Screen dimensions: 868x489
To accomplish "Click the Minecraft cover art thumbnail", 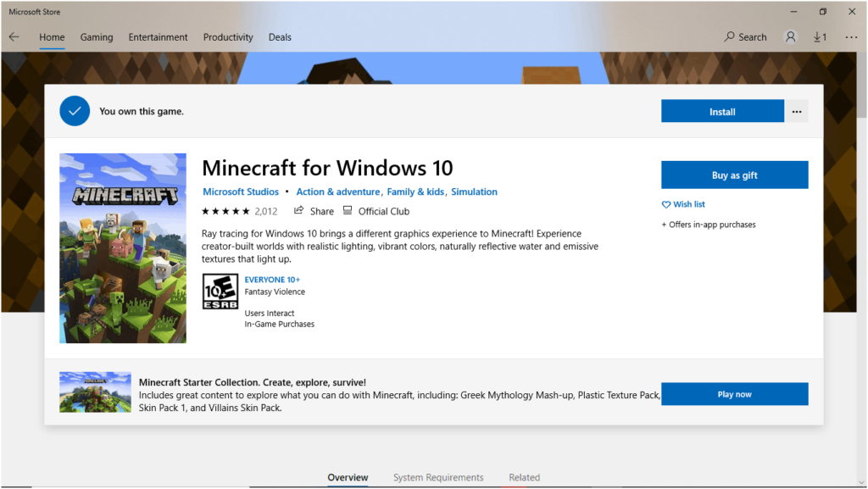I will [x=123, y=248].
